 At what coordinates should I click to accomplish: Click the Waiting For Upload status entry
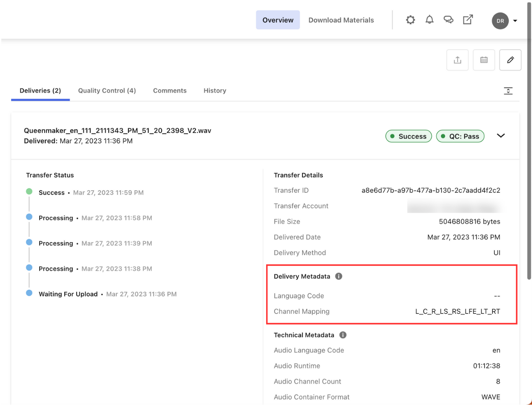pos(108,294)
